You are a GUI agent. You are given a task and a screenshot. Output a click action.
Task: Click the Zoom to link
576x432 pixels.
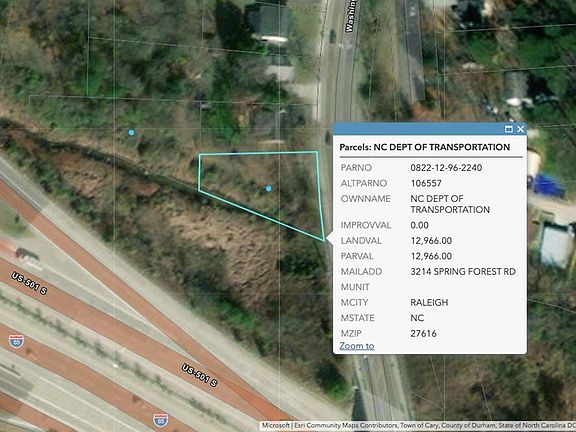[356, 346]
